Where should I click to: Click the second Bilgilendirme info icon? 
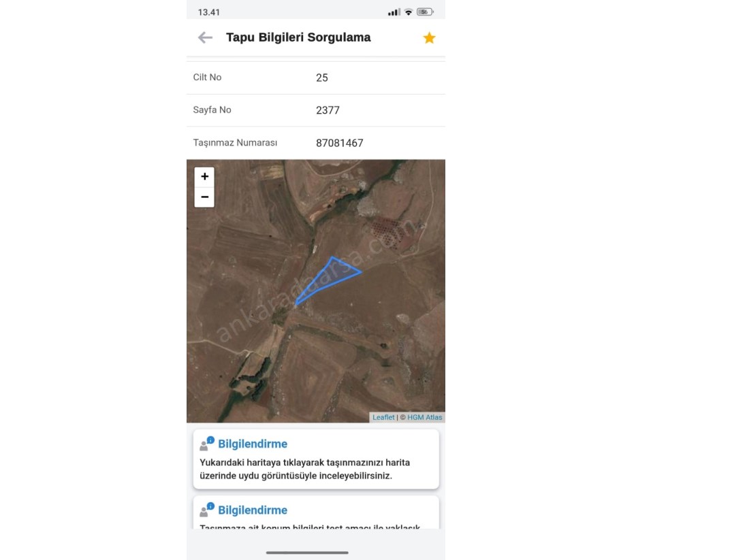[x=207, y=510]
